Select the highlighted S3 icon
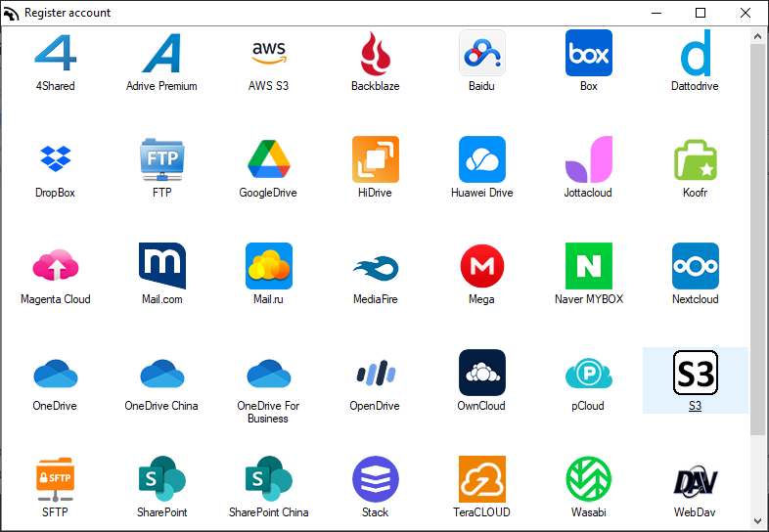This screenshot has width=769, height=532. coord(696,373)
